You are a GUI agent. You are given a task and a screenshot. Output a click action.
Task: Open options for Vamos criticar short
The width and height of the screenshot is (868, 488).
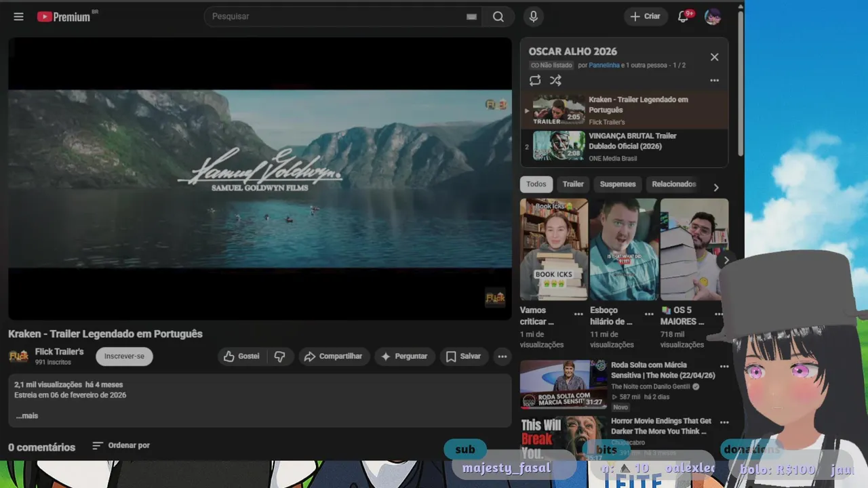click(x=578, y=314)
